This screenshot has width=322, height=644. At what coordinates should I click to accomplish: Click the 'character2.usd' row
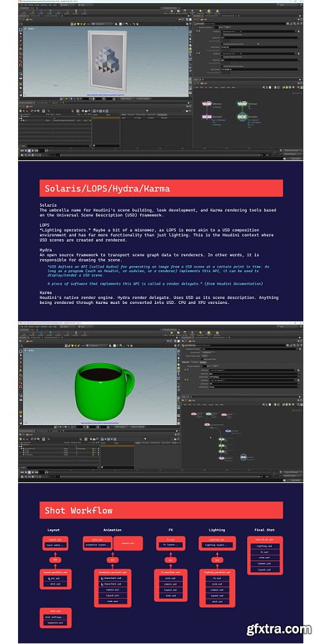(x=113, y=583)
